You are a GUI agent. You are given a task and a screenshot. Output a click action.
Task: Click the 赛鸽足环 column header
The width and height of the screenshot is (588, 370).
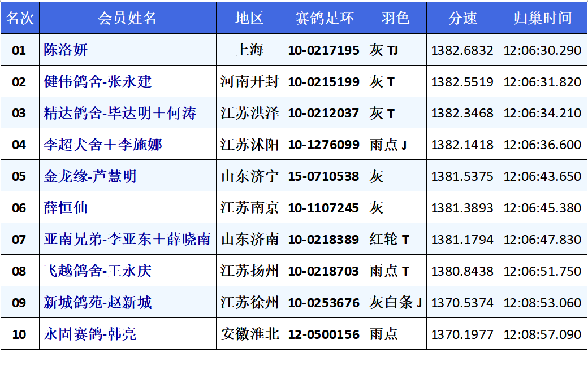point(324,18)
